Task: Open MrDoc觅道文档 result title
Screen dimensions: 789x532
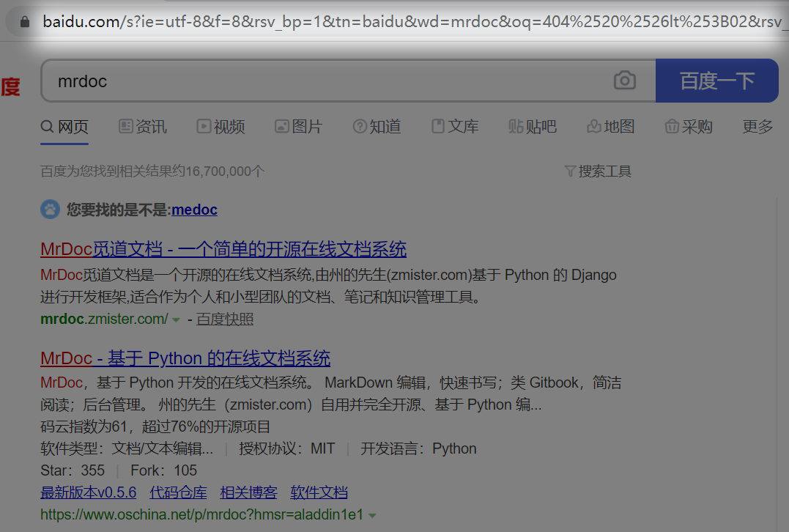Action: [x=223, y=249]
